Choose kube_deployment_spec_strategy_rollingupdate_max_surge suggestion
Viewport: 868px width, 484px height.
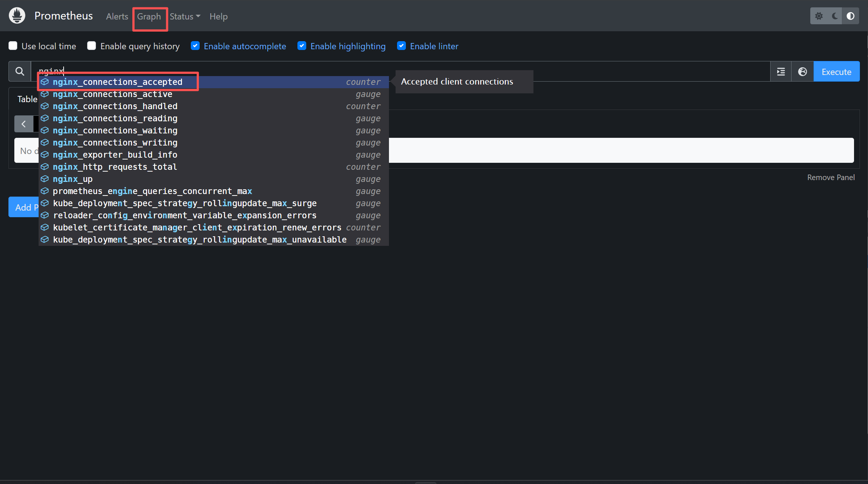pos(214,203)
